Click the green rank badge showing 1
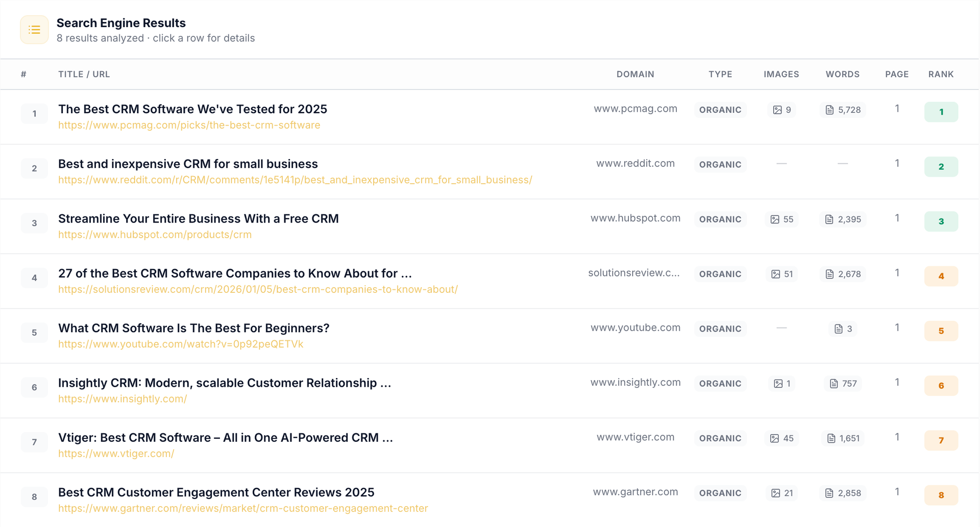Viewport: 980px width, 527px height. click(941, 112)
